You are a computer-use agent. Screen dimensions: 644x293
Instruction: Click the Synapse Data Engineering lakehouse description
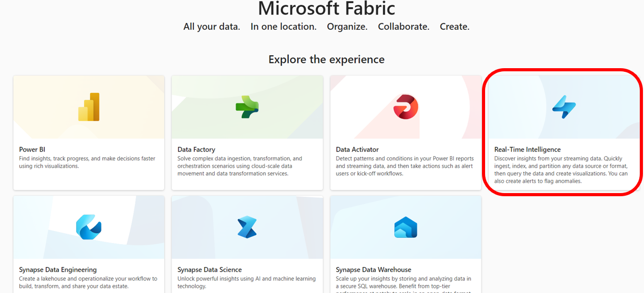click(88, 282)
